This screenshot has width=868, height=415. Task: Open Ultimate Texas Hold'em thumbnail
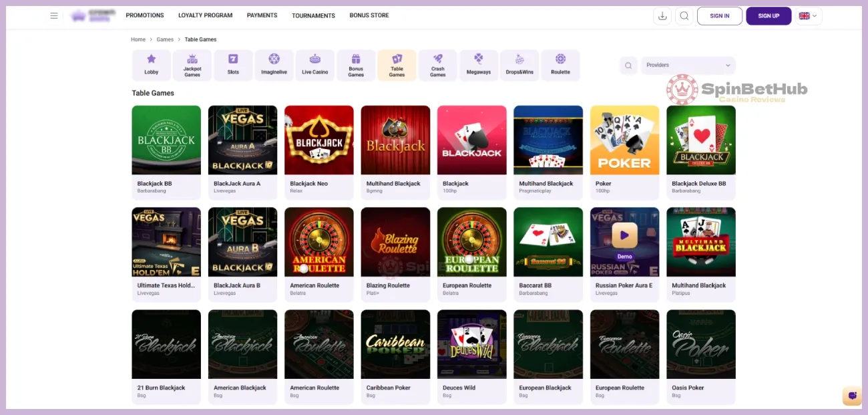pyautogui.click(x=166, y=242)
